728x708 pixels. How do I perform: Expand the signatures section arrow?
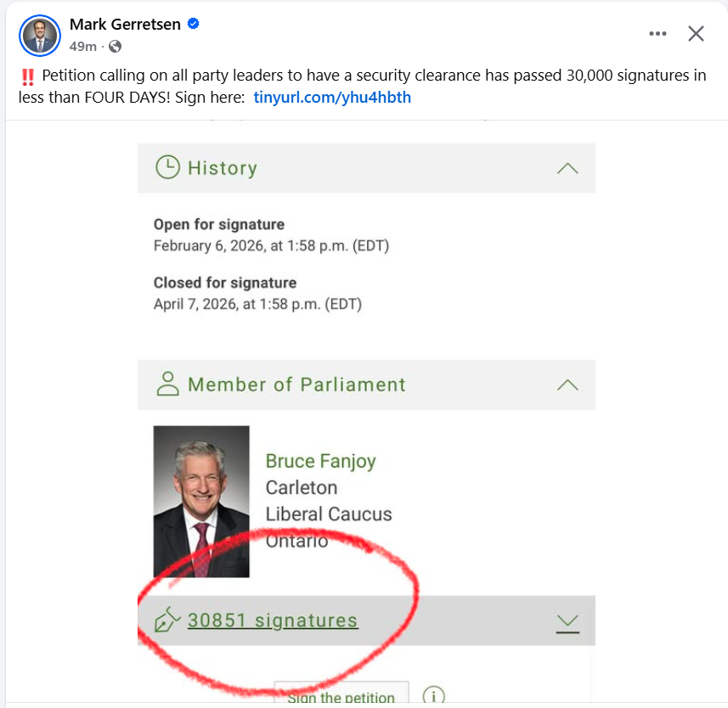pos(567,623)
